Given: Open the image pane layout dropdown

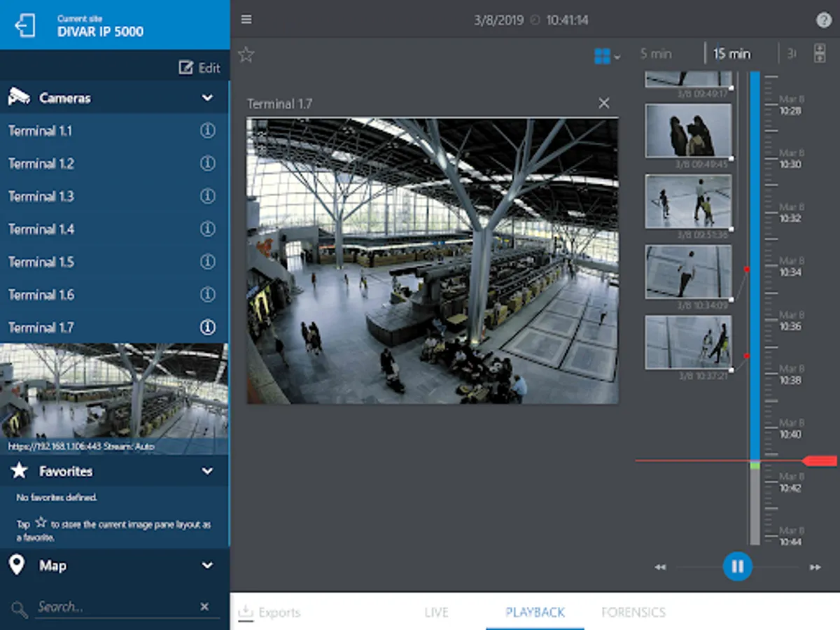Looking at the screenshot, I should [x=606, y=56].
